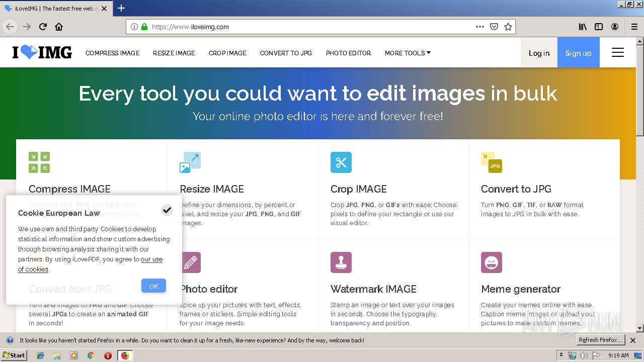Image resolution: width=644 pixels, height=362 pixels.
Task: Click the Meme generator title
Action: [521, 289]
